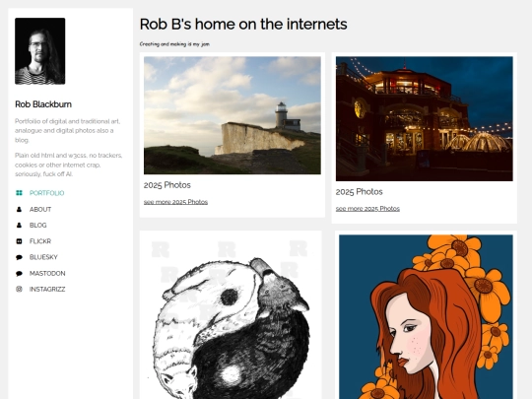Screen dimensions: 532x399
Task: Click the 'Creating and making is my jam' tagline
Action: tap(174, 44)
